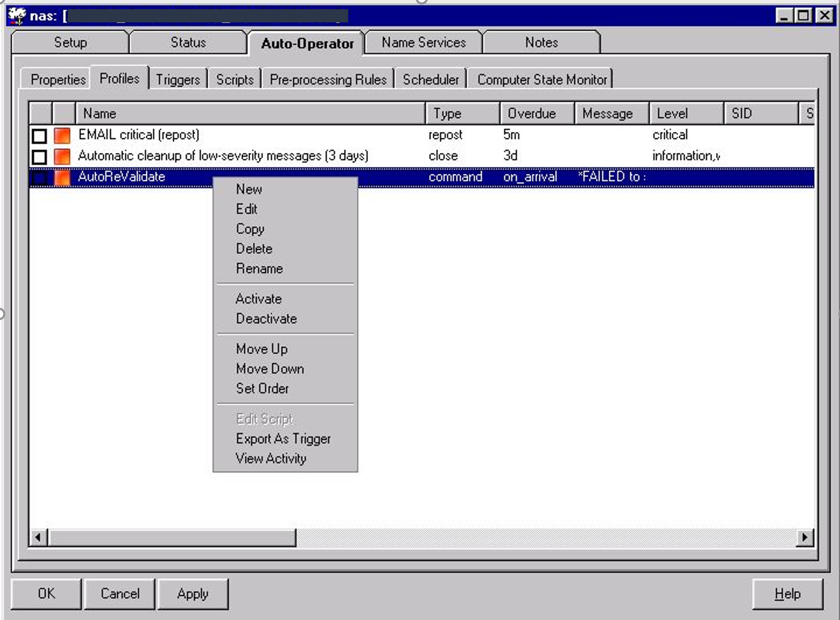The height and width of the screenshot is (620, 840).
Task: Choose Edit from the context menu
Action: 247,209
